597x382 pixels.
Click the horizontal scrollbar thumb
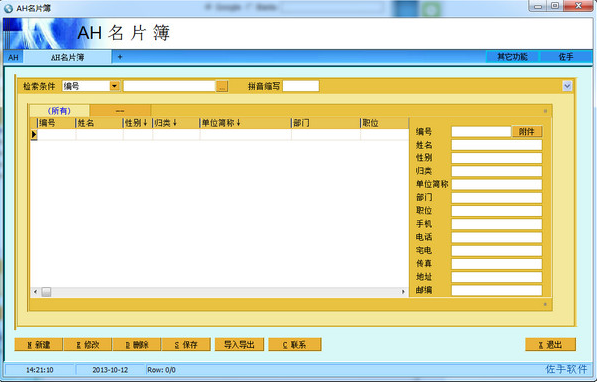pyautogui.click(x=46, y=292)
